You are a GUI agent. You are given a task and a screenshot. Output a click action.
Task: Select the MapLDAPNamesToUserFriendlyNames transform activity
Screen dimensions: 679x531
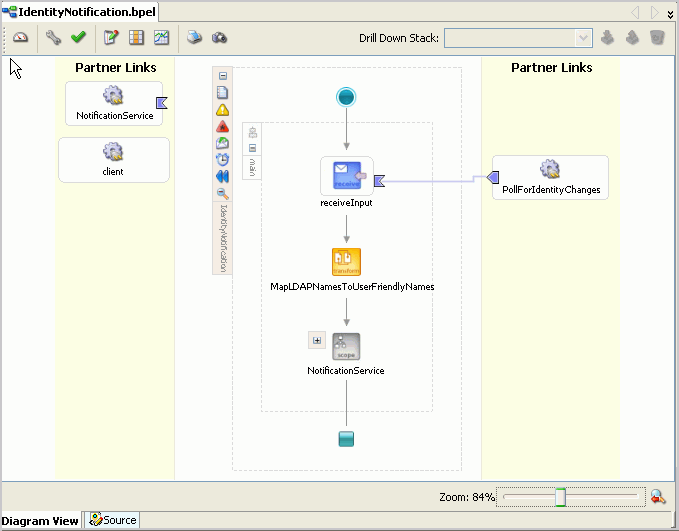click(346, 262)
